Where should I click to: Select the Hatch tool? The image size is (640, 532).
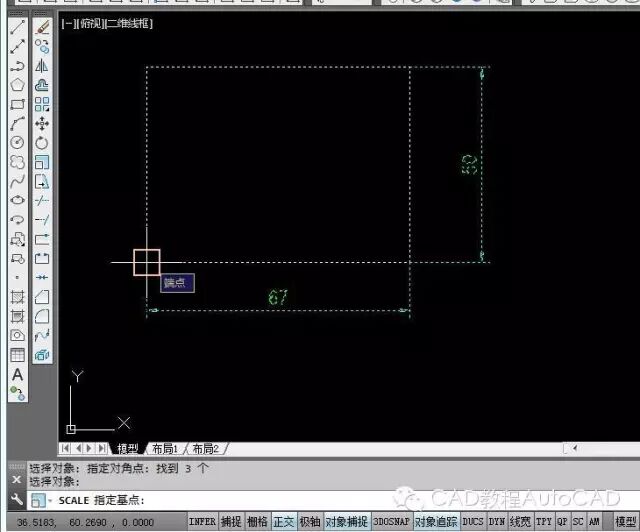click(17, 297)
